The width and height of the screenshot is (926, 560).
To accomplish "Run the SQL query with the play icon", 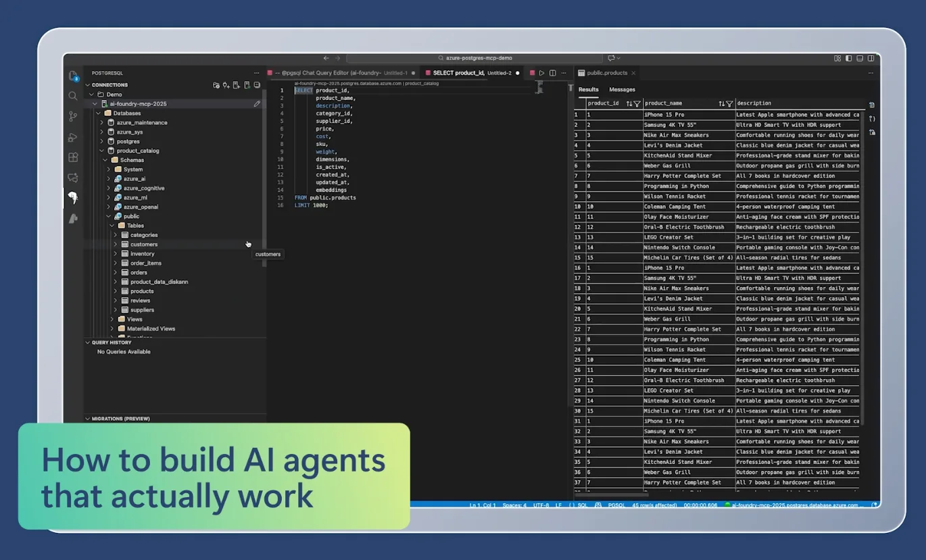I will pyautogui.click(x=541, y=72).
